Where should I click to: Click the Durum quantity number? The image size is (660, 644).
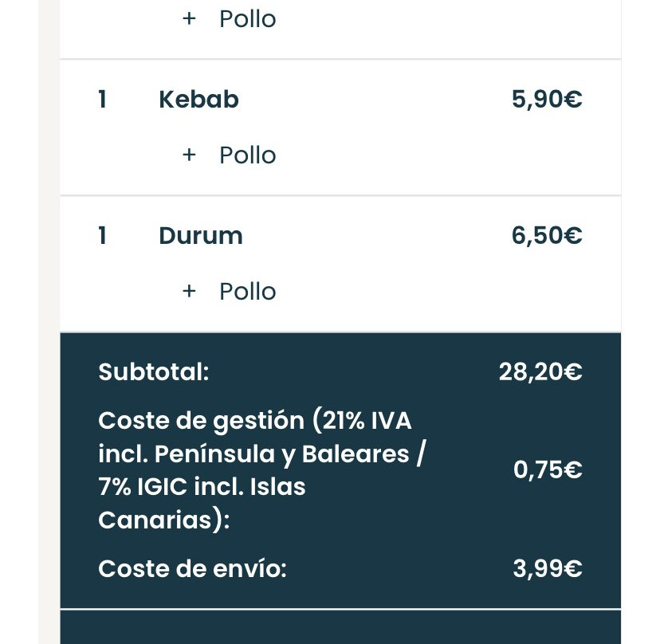tap(102, 236)
